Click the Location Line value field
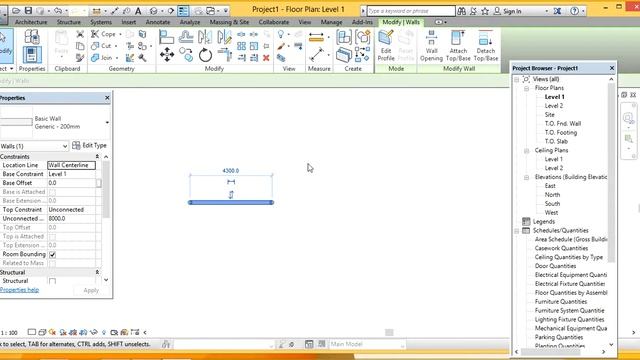The height and width of the screenshot is (360, 640). (71, 165)
